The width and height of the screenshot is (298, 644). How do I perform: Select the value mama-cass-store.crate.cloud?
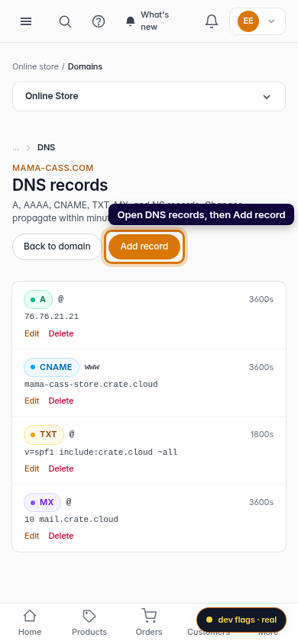coord(91,385)
